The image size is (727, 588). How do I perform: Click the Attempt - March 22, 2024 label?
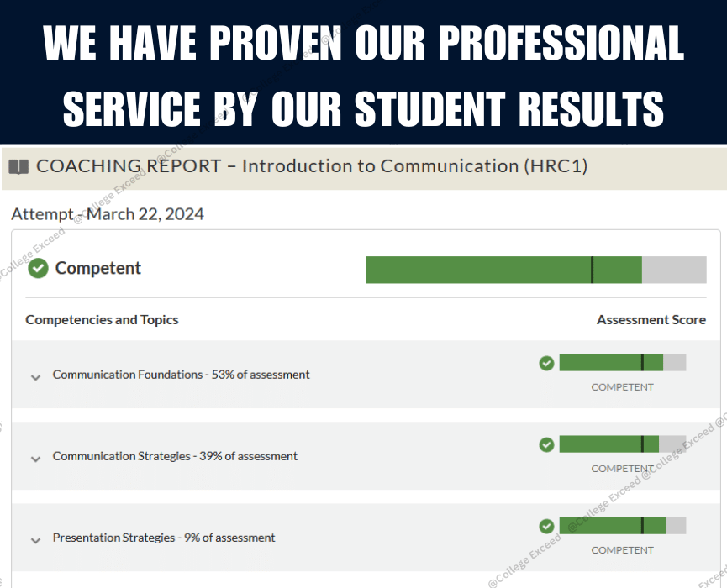pyautogui.click(x=108, y=214)
